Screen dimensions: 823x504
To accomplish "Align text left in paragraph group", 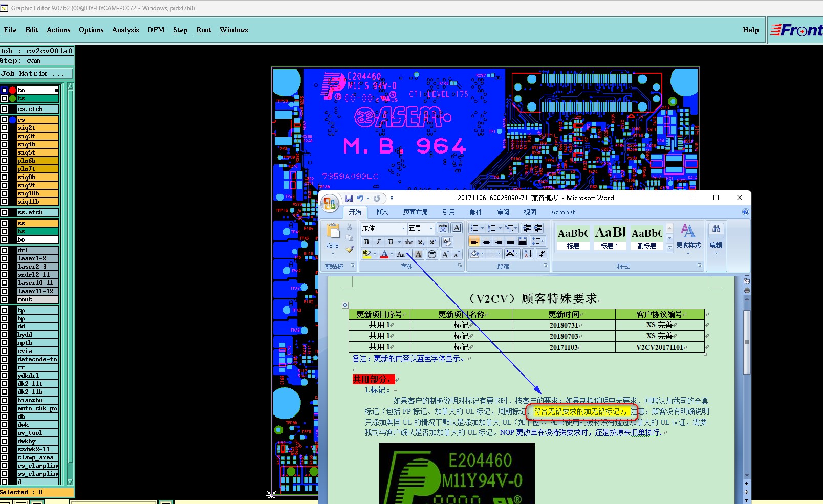I will click(x=474, y=241).
